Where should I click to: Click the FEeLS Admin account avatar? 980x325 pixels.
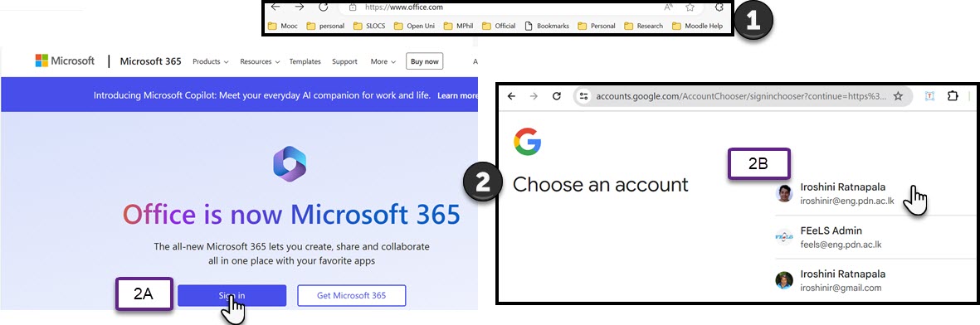point(783,237)
